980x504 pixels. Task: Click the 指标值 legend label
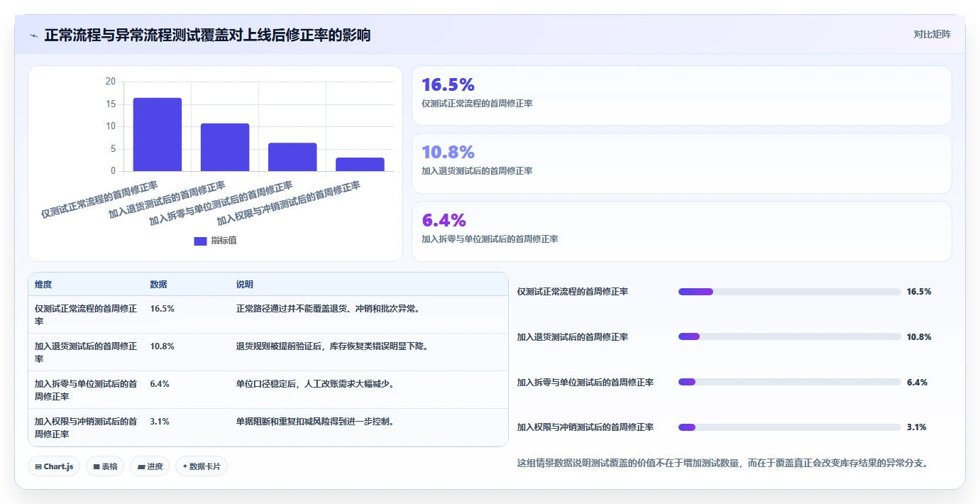pyautogui.click(x=224, y=241)
